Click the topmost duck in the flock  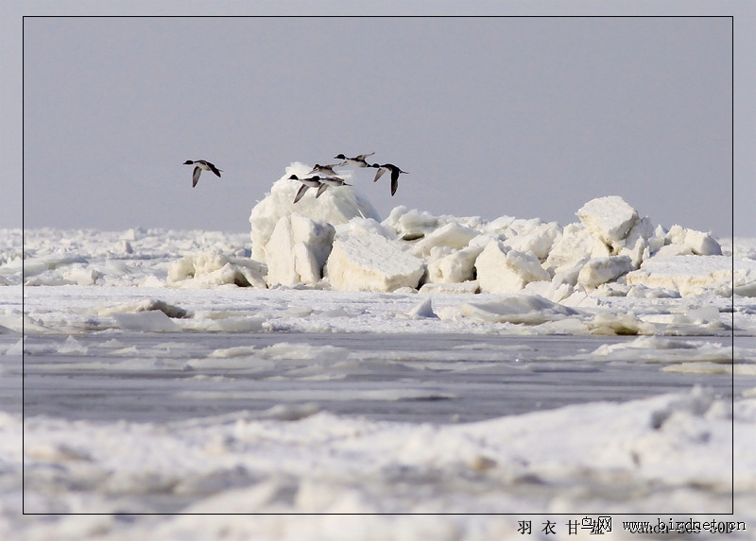click(355, 160)
